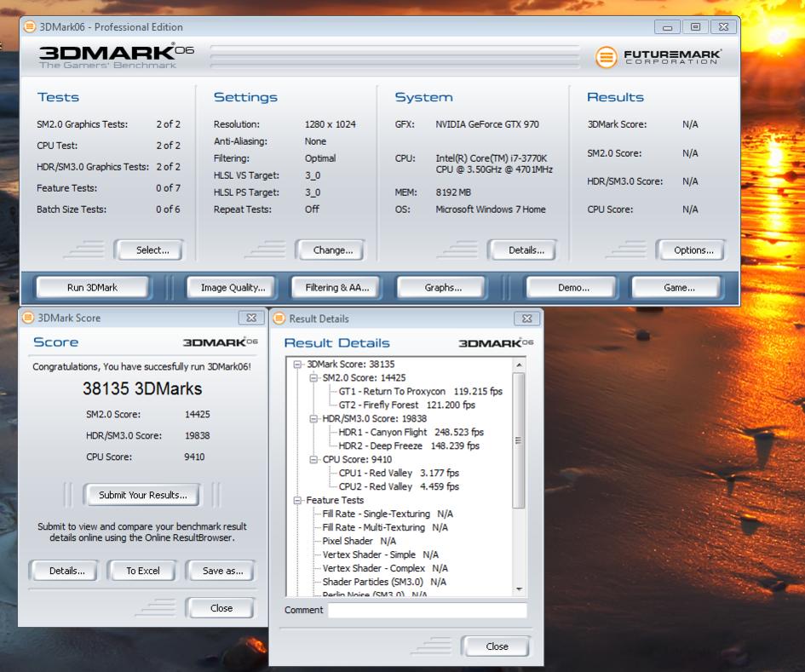This screenshot has width=805, height=672.
Task: Select Vertex Shader - Complex row
Action: (385, 568)
